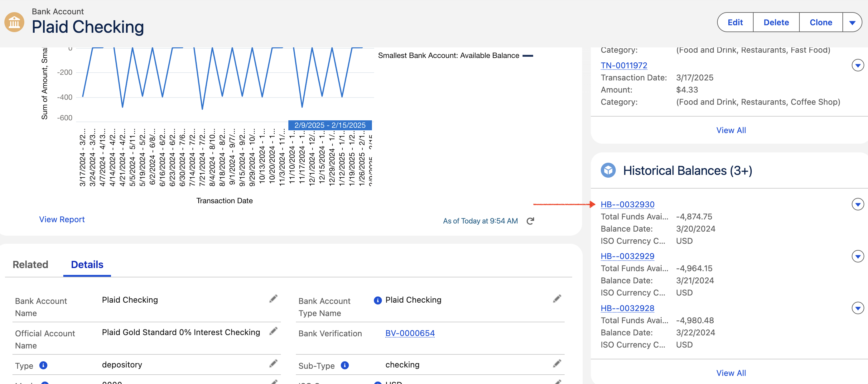Expand row actions for HB--0032929
Image resolution: width=868 pixels, height=384 pixels.
(857, 256)
